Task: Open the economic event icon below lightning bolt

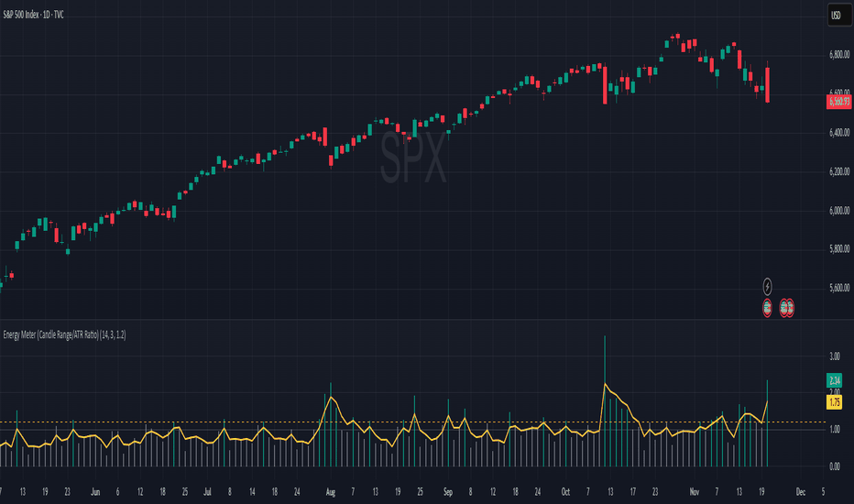Action: coord(767,308)
